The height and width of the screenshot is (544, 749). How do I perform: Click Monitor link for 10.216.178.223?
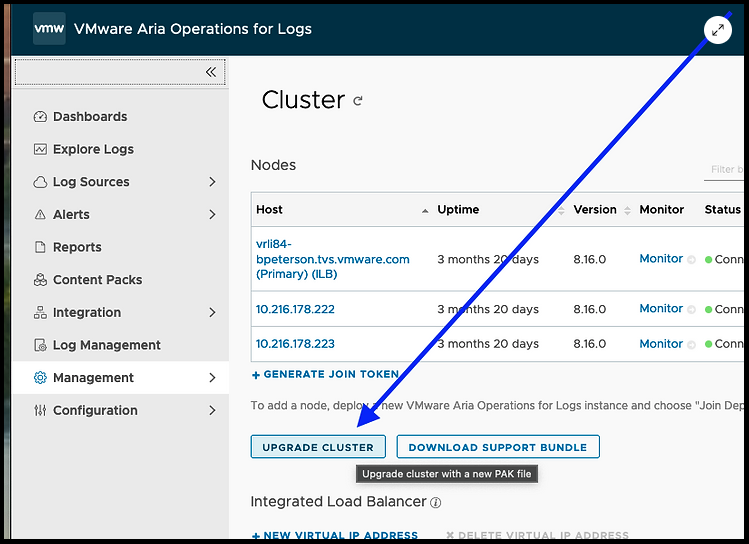click(x=661, y=343)
